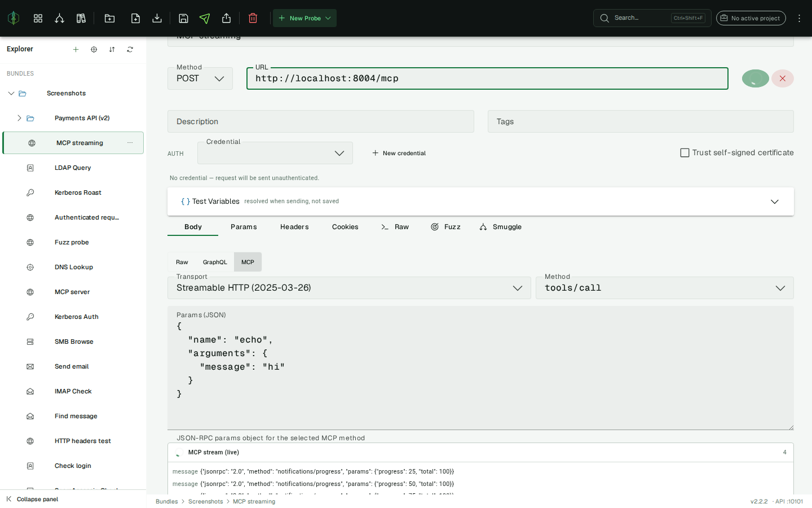The width and height of the screenshot is (812, 508).
Task: Click Collapse panel
Action: click(37, 499)
